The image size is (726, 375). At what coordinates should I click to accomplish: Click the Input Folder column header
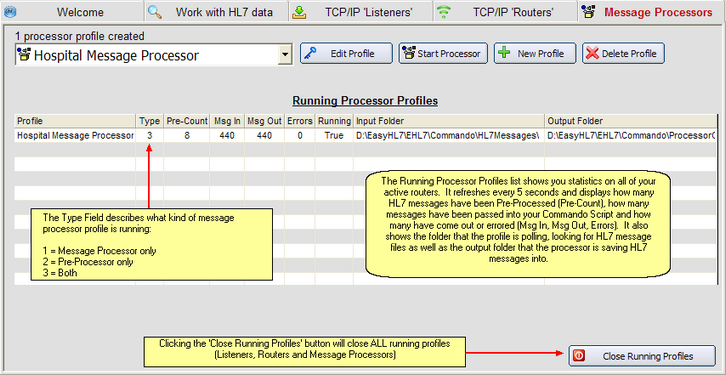click(x=449, y=121)
